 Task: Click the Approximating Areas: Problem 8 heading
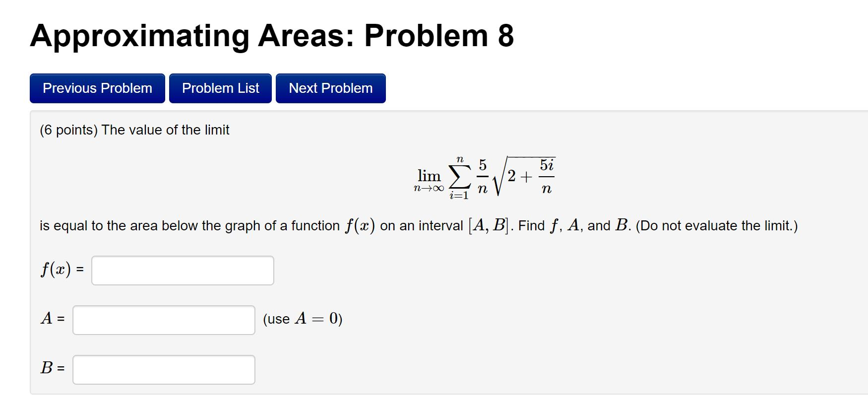pyautogui.click(x=272, y=36)
